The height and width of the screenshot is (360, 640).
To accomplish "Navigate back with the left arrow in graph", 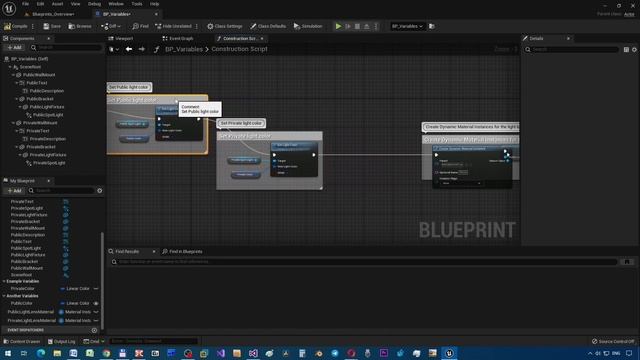I will pos(129,49).
